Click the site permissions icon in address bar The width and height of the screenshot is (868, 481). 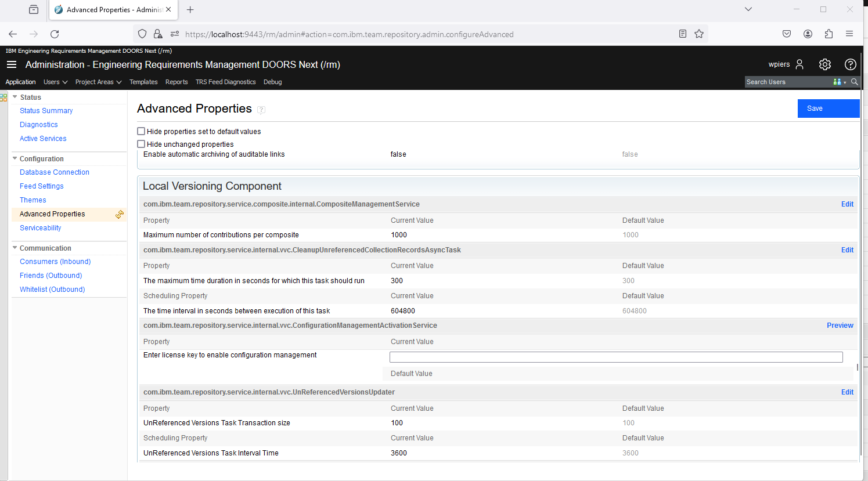pos(175,34)
